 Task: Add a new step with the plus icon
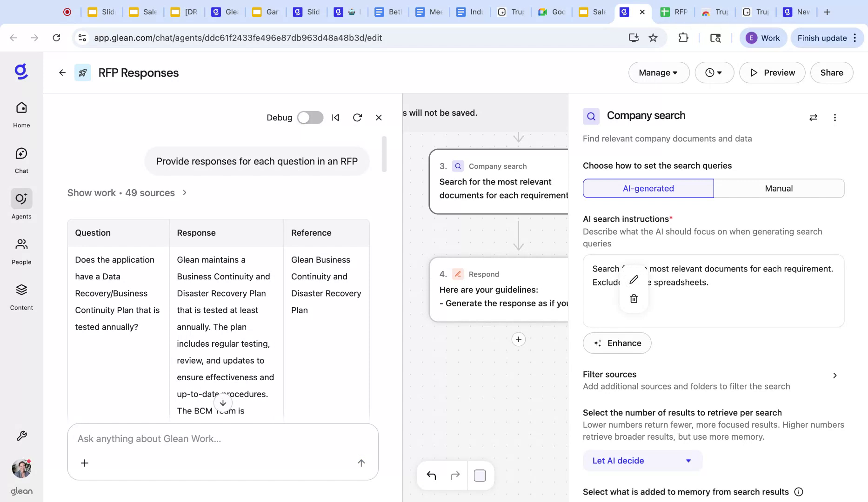point(518,339)
